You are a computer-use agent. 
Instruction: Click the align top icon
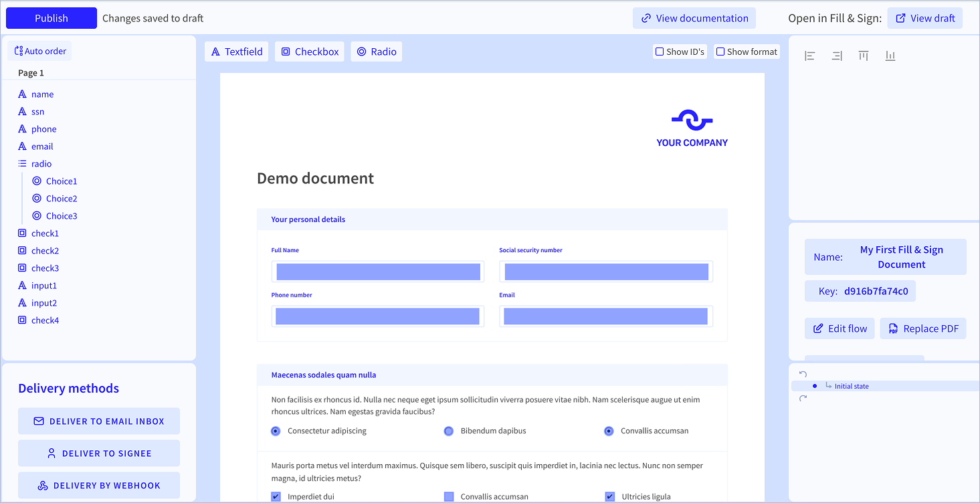click(x=864, y=56)
